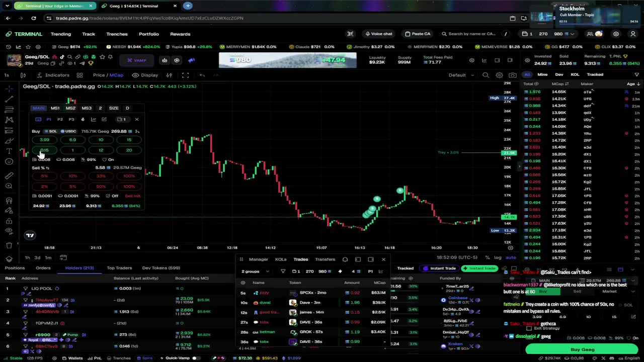Undo the last chart action
Screen dimensions: 644x362
[x=202, y=75]
